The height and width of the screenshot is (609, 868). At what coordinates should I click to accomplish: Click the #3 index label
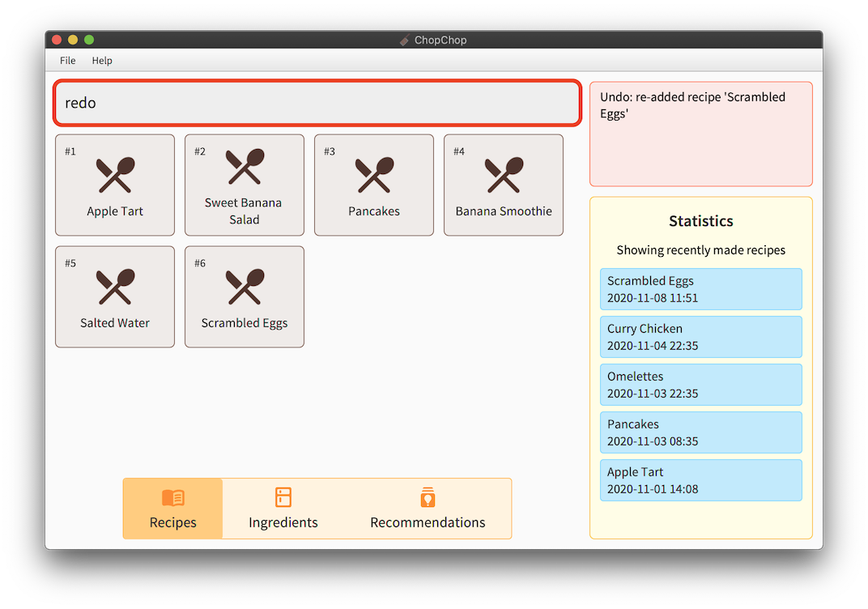click(330, 151)
